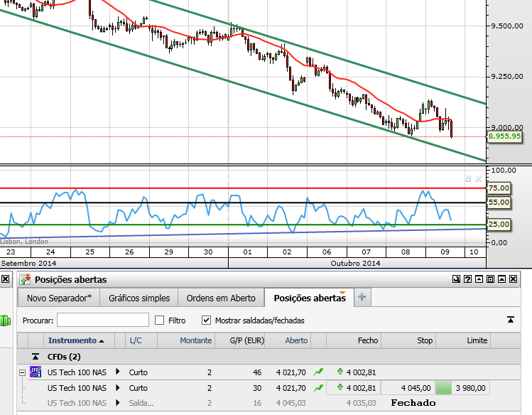
Task: Click the date 09 on time axis
Action: tap(445, 252)
